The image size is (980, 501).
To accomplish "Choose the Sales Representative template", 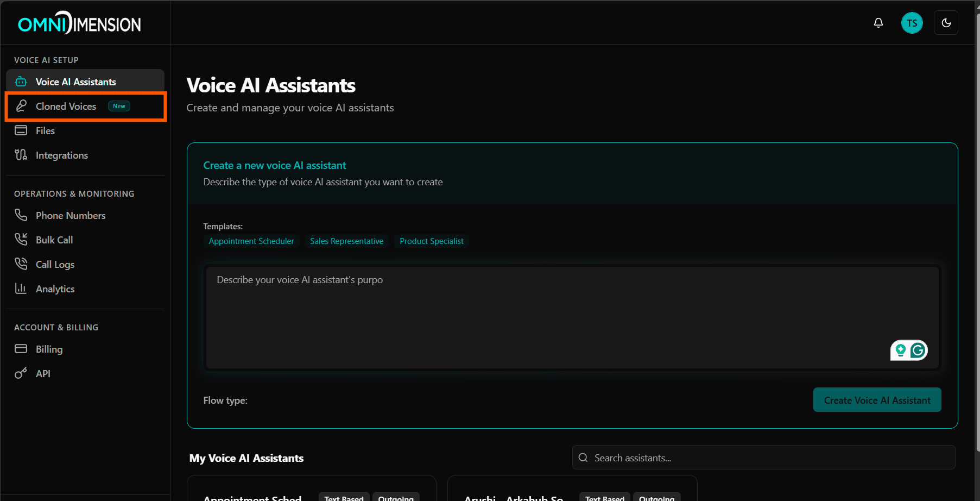I will click(346, 241).
